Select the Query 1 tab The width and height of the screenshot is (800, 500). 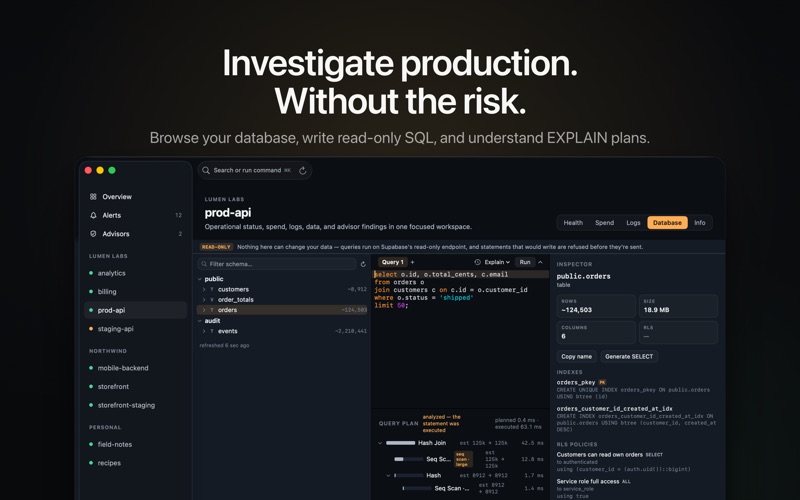point(392,262)
